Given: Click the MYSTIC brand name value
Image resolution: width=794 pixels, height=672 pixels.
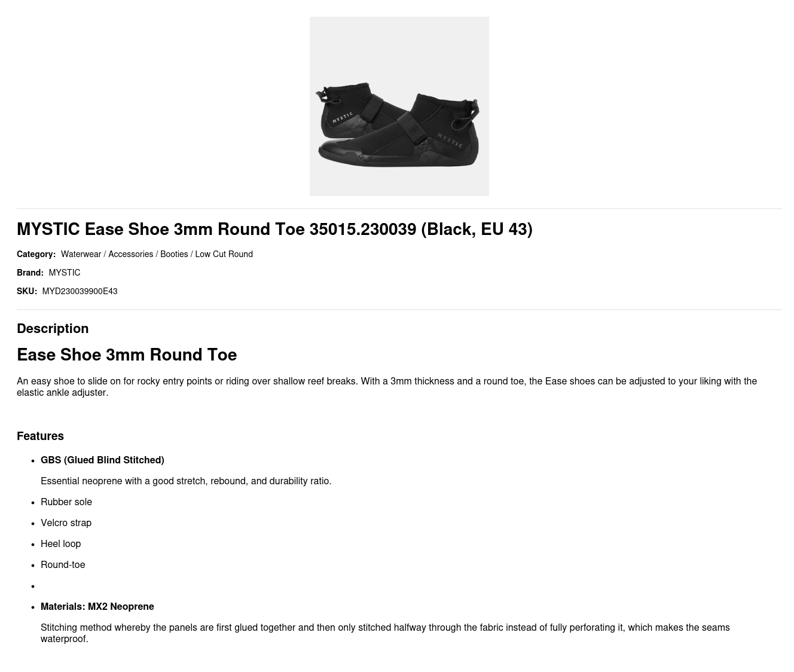Looking at the screenshot, I should pos(64,273).
